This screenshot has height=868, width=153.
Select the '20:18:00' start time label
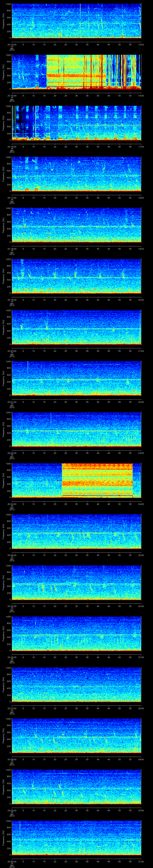[12, 249]
